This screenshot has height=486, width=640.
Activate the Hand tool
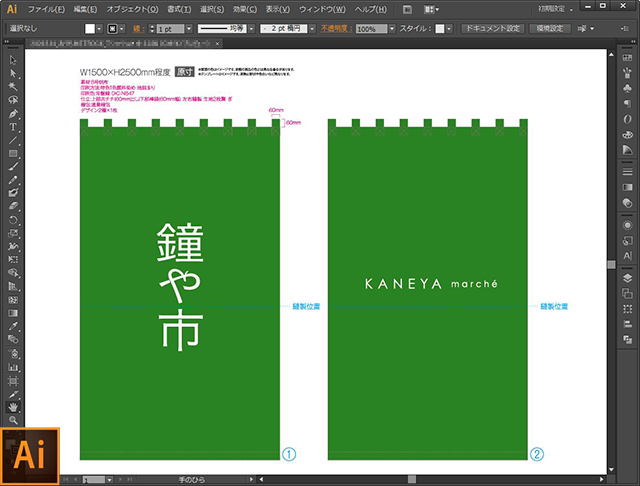[14, 407]
